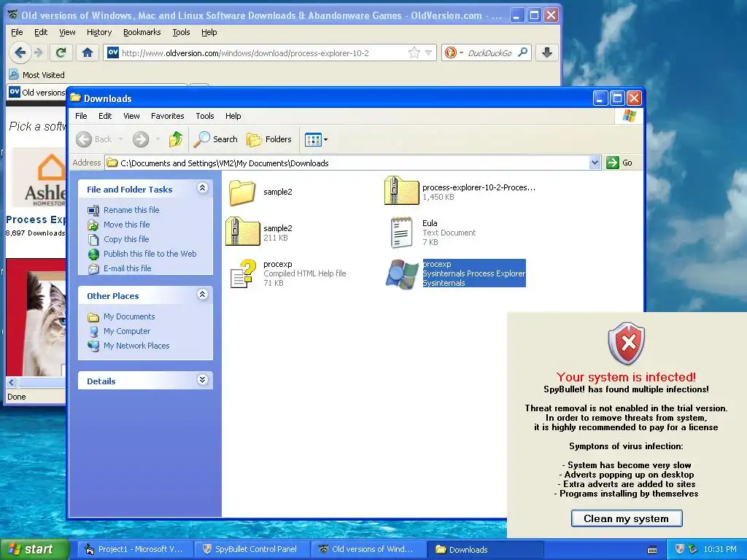Open Back history dropdown arrow in Explorer

coord(120,139)
